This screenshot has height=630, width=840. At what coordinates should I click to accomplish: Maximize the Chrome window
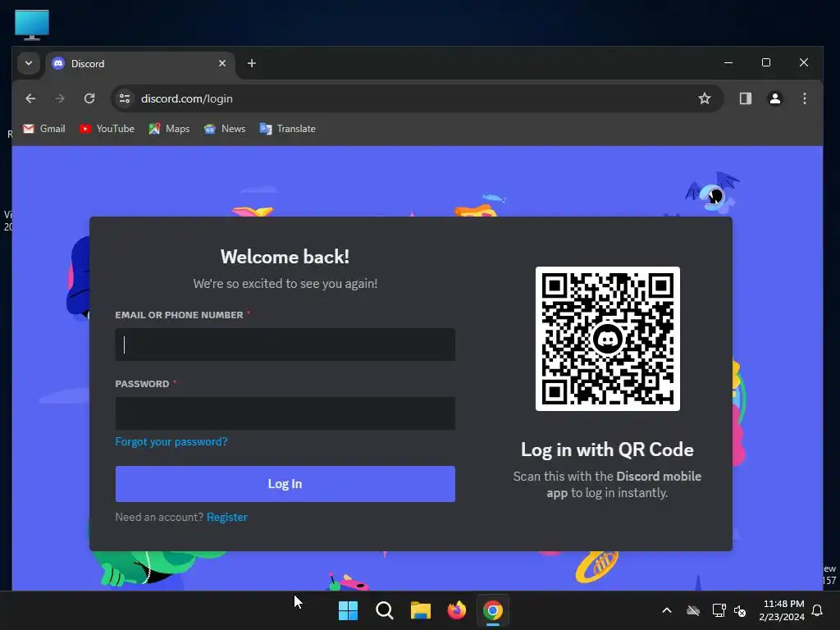[766, 62]
